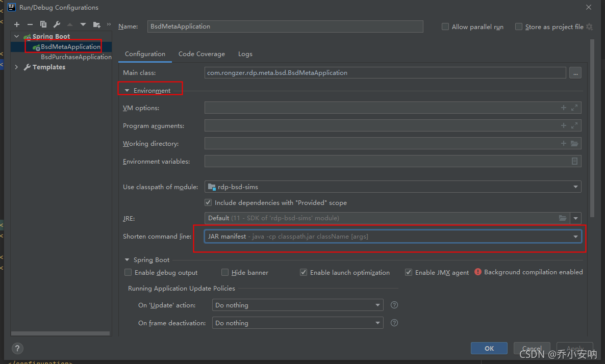The height and width of the screenshot is (364, 605).
Task: Click the Name input field
Action: coord(285,27)
